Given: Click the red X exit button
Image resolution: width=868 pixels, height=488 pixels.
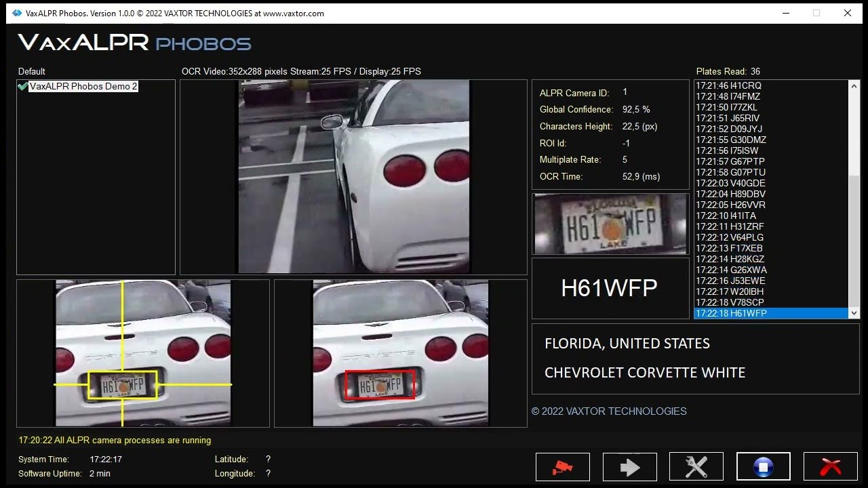Looking at the screenshot, I should tap(830, 467).
